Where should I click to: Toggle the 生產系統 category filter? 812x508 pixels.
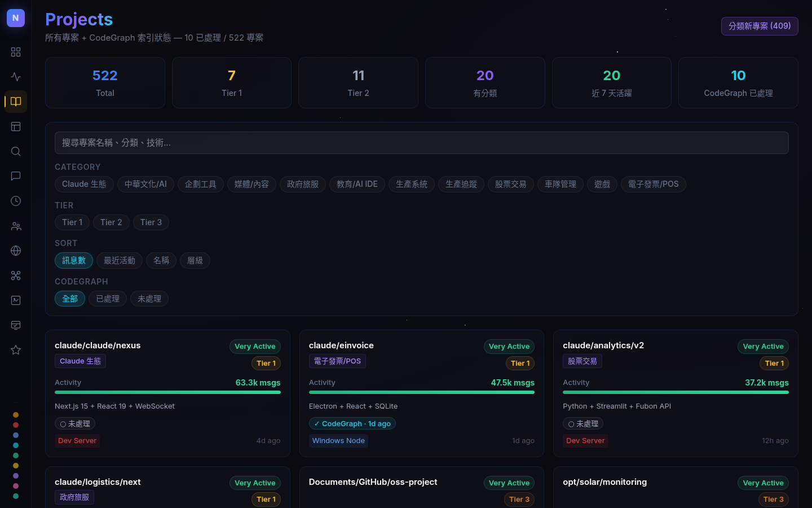(412, 184)
